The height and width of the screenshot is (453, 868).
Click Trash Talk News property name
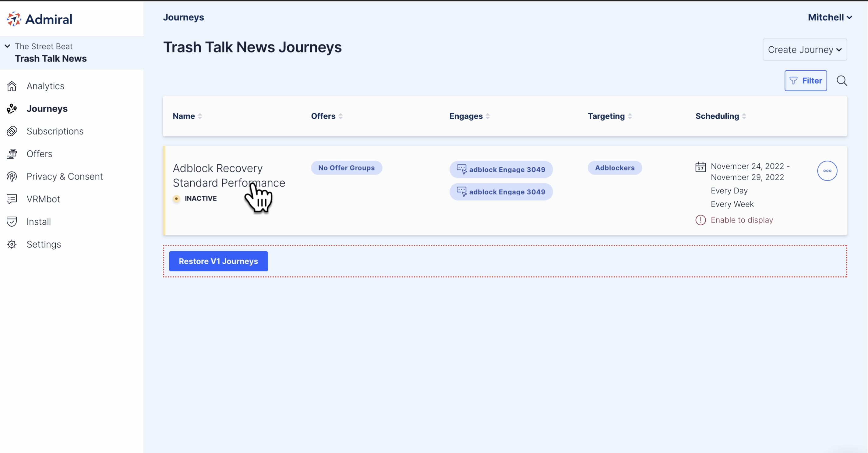click(x=51, y=58)
